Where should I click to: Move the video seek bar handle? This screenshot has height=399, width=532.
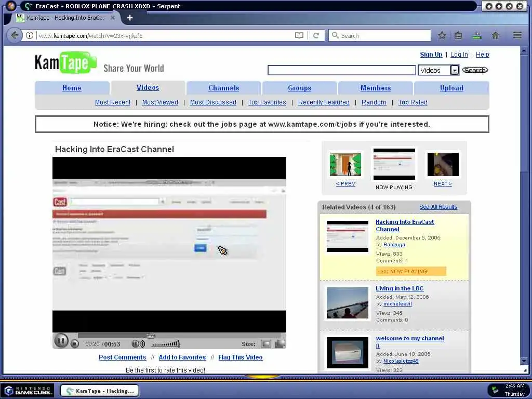pyautogui.click(x=151, y=336)
